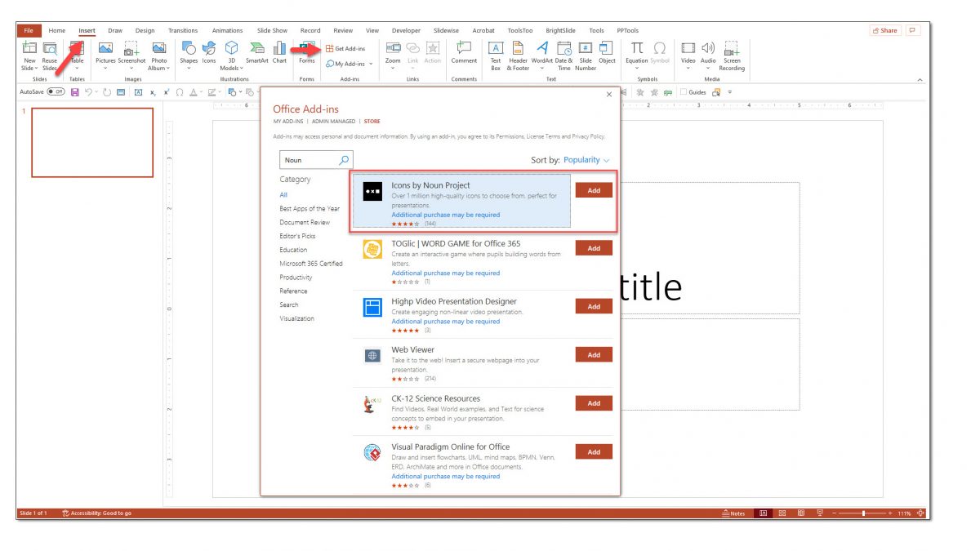
Task: Toggle the AutoSave switch
Action: 56,92
